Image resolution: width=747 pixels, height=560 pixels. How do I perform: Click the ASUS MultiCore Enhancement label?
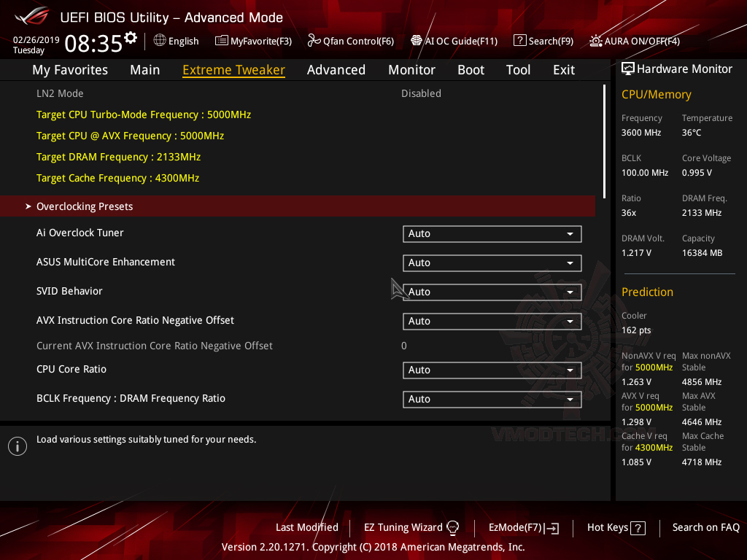[x=106, y=262]
